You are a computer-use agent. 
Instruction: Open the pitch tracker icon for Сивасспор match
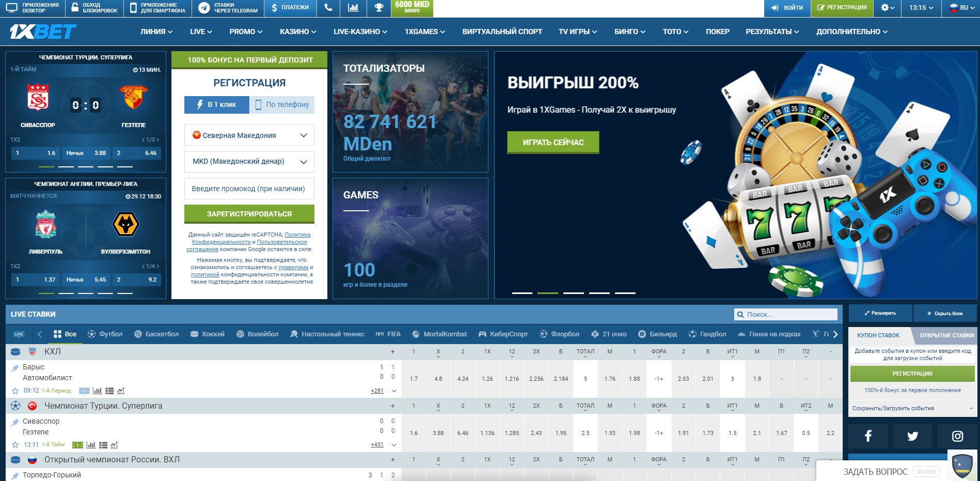click(77, 445)
